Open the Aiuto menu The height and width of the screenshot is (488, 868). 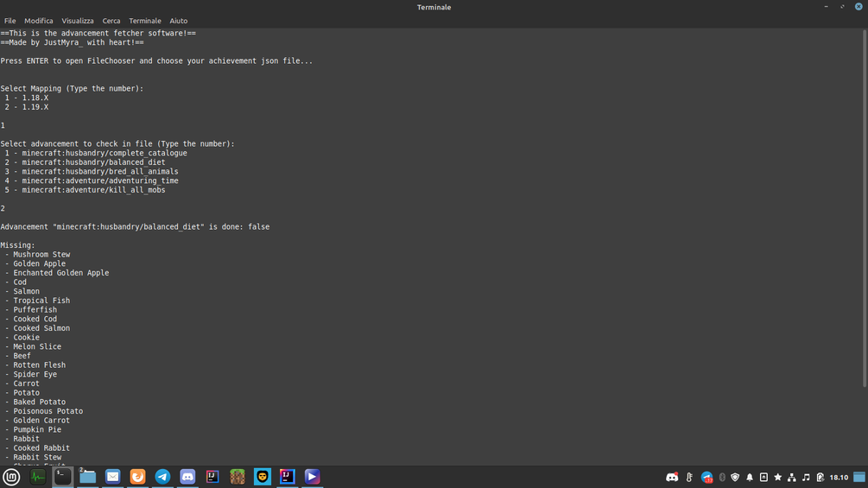click(178, 21)
